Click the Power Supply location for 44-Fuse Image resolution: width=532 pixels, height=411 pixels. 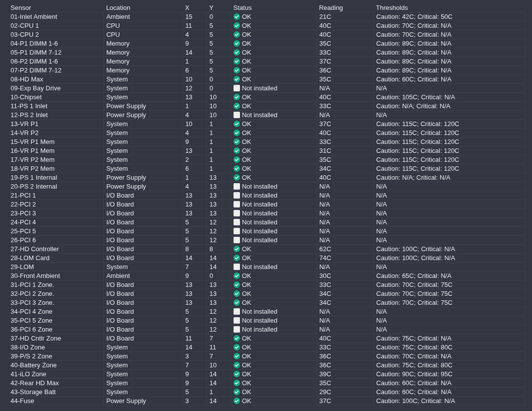[x=126, y=401]
